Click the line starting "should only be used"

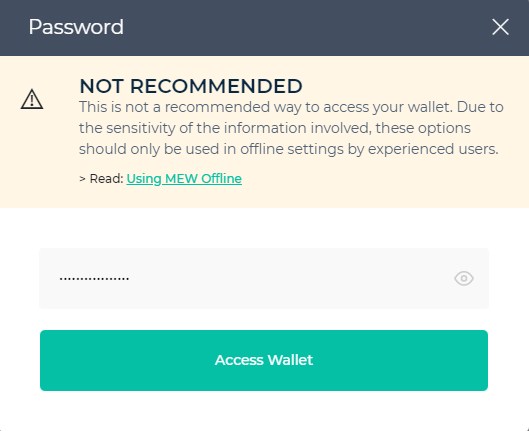point(288,149)
